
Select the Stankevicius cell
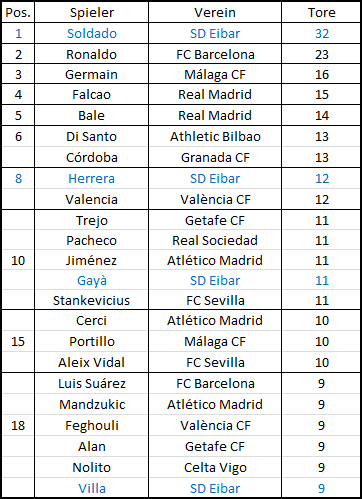(91, 300)
